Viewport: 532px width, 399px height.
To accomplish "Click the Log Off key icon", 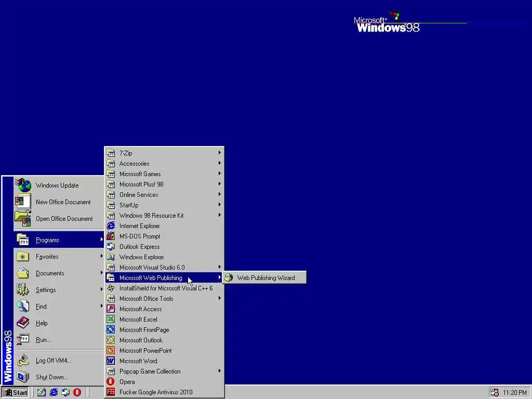I will (23, 361).
